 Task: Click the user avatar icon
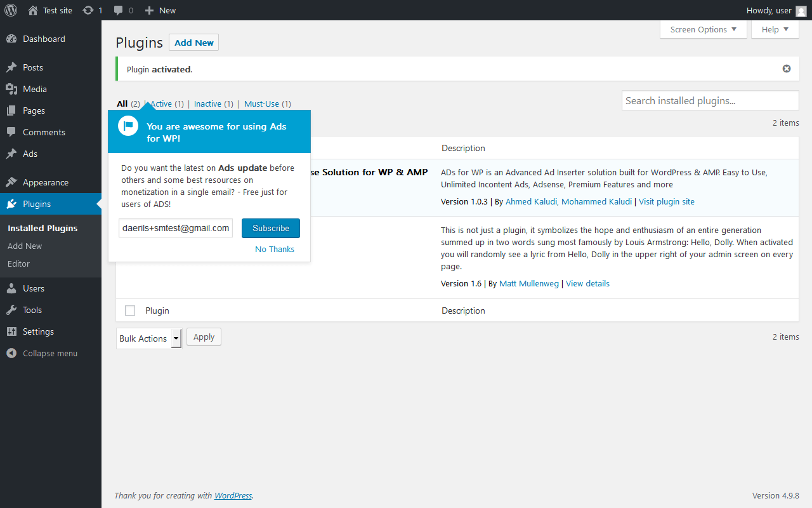[x=801, y=11]
